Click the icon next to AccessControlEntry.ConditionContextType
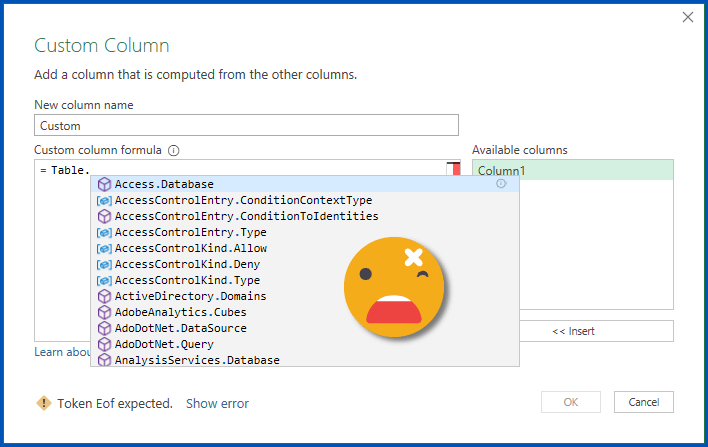Screen dimensions: 708x447 click(104, 200)
